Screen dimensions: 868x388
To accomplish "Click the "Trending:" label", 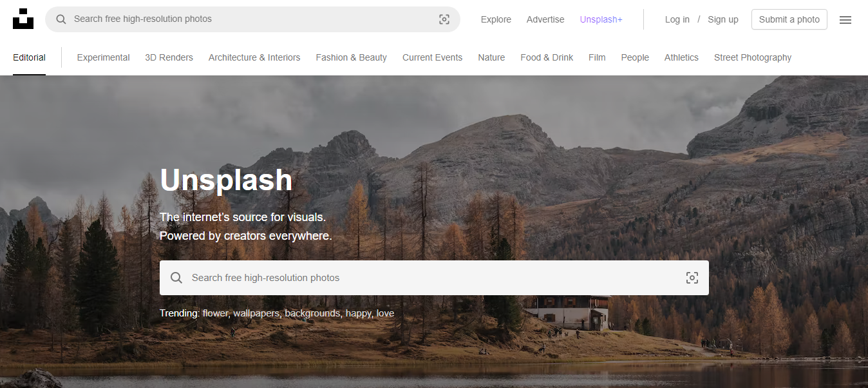I will (180, 313).
